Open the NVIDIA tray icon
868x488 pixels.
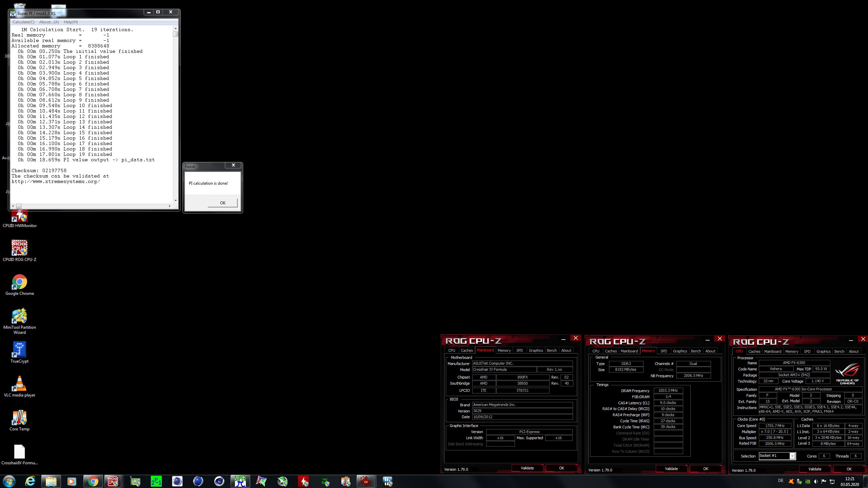[808, 481]
